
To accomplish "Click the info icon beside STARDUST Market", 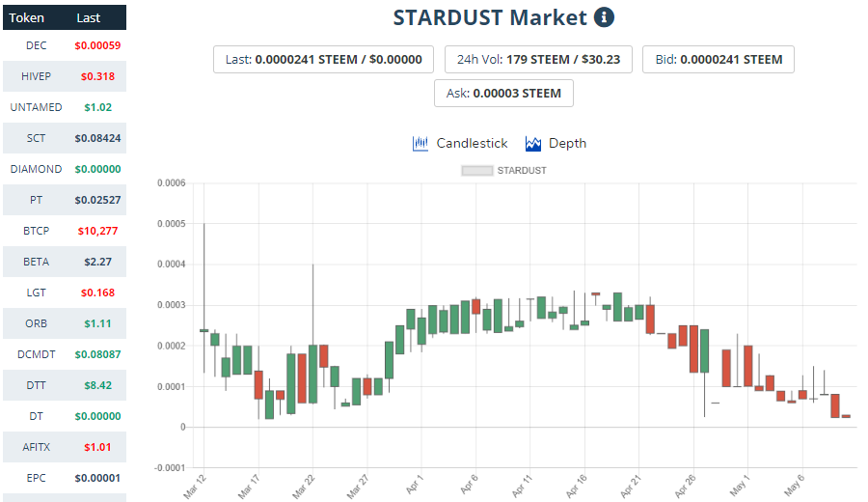I will 604,17.
